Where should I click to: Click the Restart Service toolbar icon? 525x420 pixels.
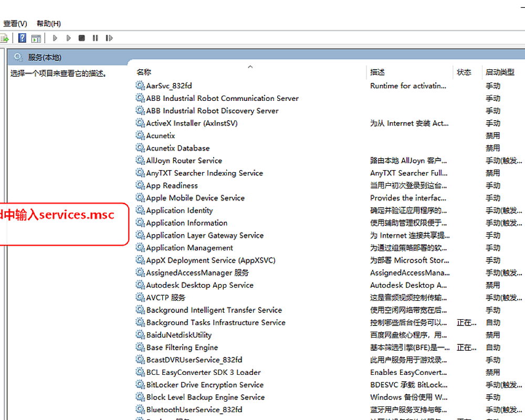coord(109,38)
